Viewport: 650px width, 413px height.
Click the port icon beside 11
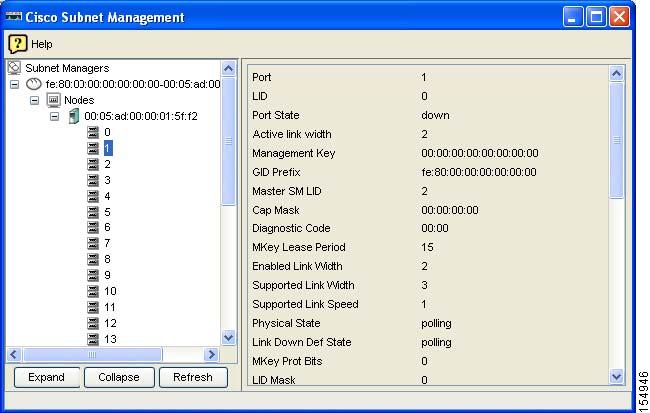(93, 307)
